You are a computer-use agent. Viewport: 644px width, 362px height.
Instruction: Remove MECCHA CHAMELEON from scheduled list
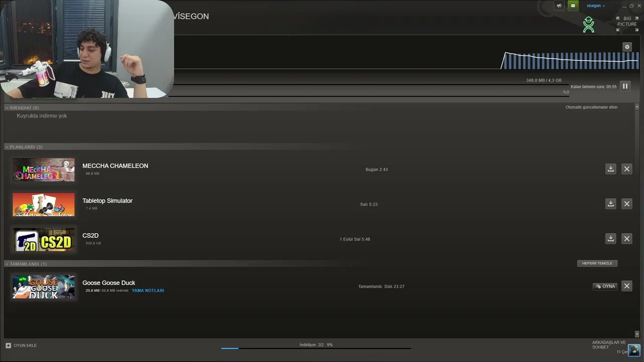626,169
